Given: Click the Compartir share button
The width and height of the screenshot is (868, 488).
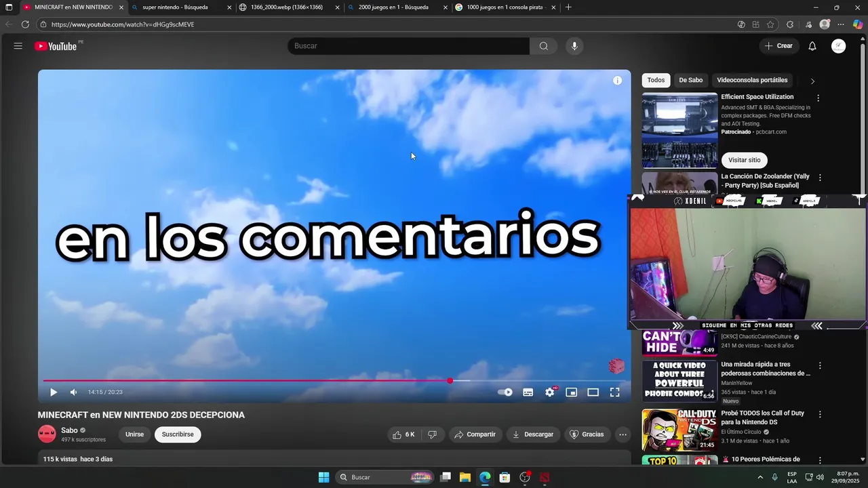Looking at the screenshot, I should 475,434.
